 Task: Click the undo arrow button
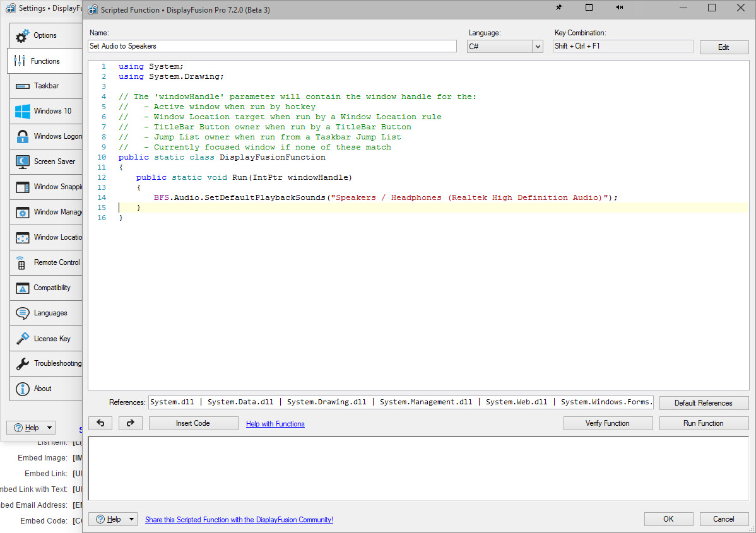(x=100, y=423)
